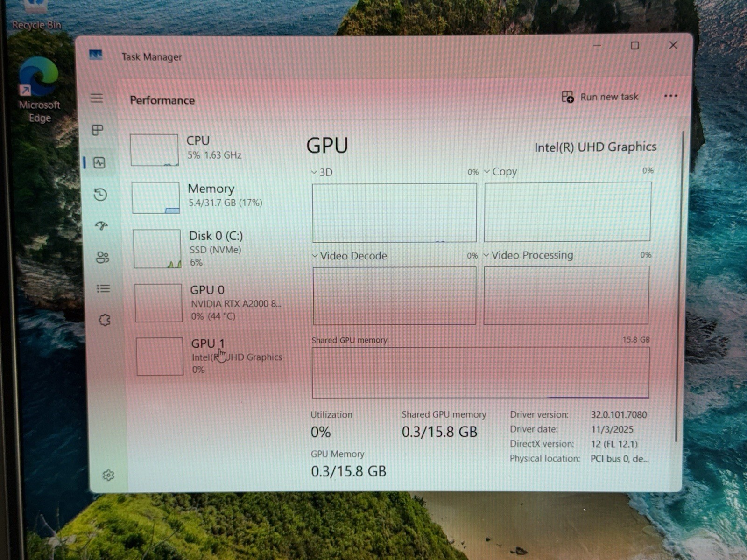Image resolution: width=747 pixels, height=560 pixels.
Task: Click the Video Processing utilization graph
Action: point(566,295)
